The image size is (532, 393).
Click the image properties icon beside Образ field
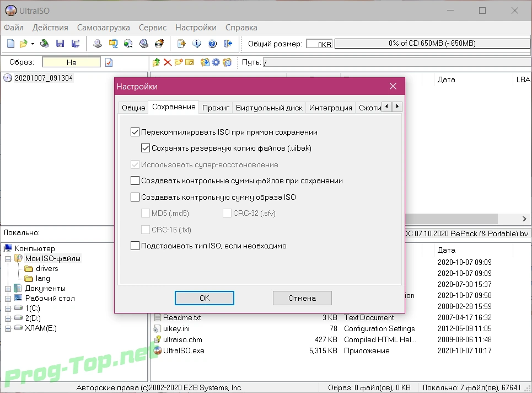109,62
